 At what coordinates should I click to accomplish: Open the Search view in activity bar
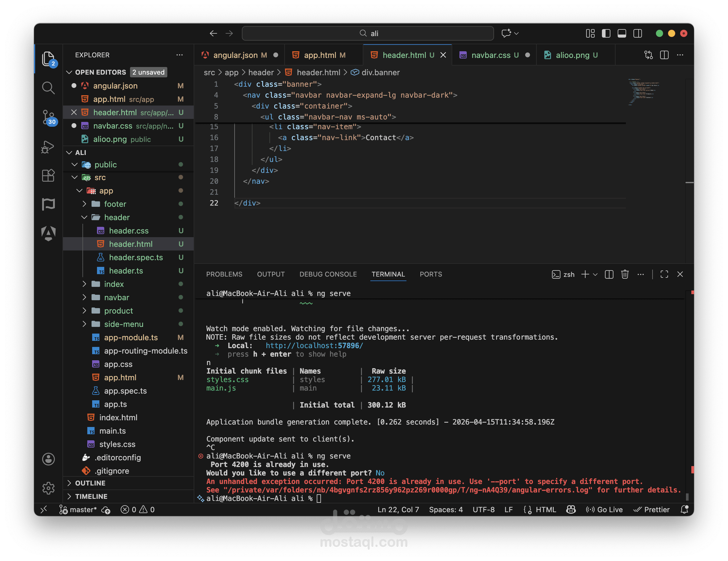48,88
